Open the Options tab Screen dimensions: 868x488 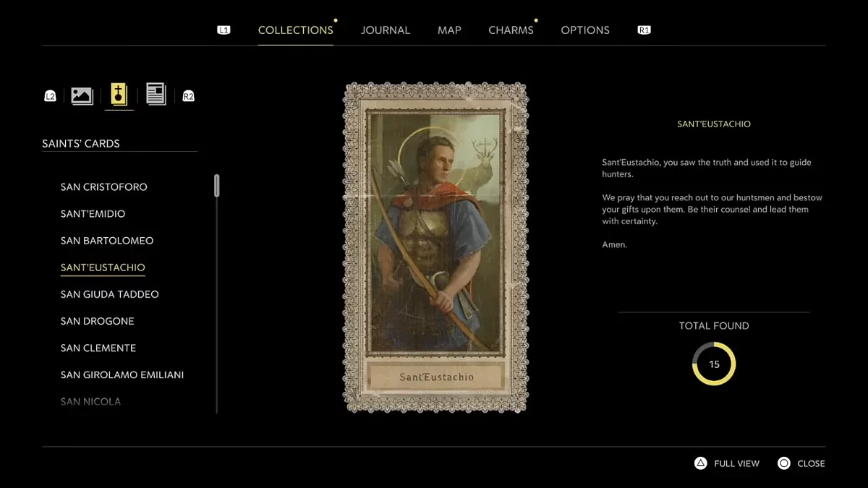point(585,30)
